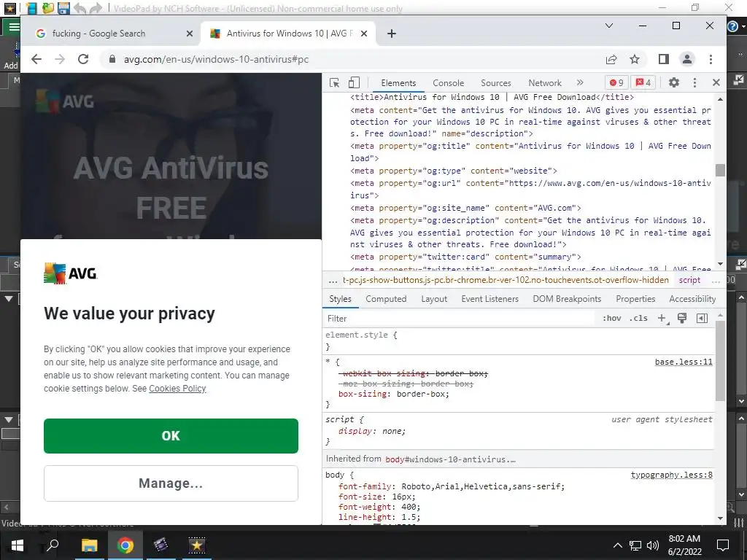Open the Sources tab
Screen dimensions: 747x560
(495, 83)
